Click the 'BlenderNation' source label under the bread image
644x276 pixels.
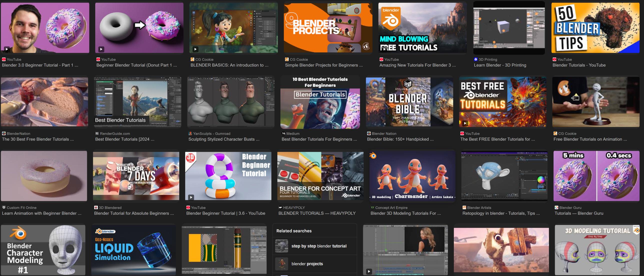pyautogui.click(x=18, y=133)
